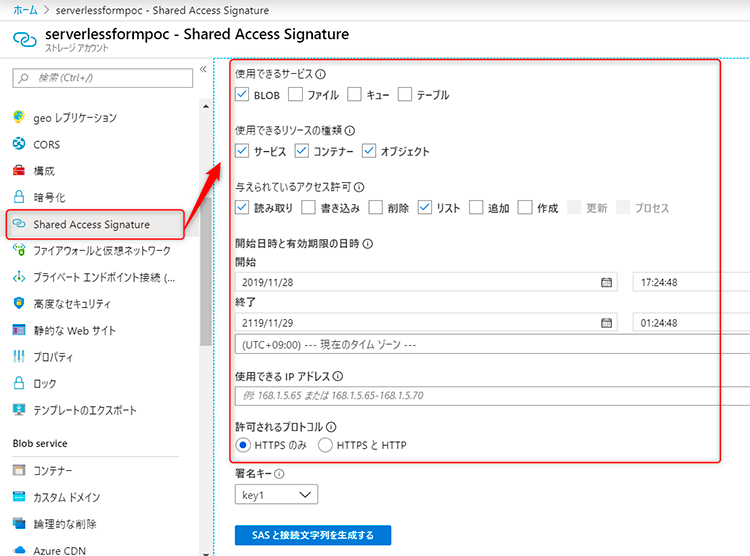Click the Azure CDN cloud icon

click(x=19, y=550)
